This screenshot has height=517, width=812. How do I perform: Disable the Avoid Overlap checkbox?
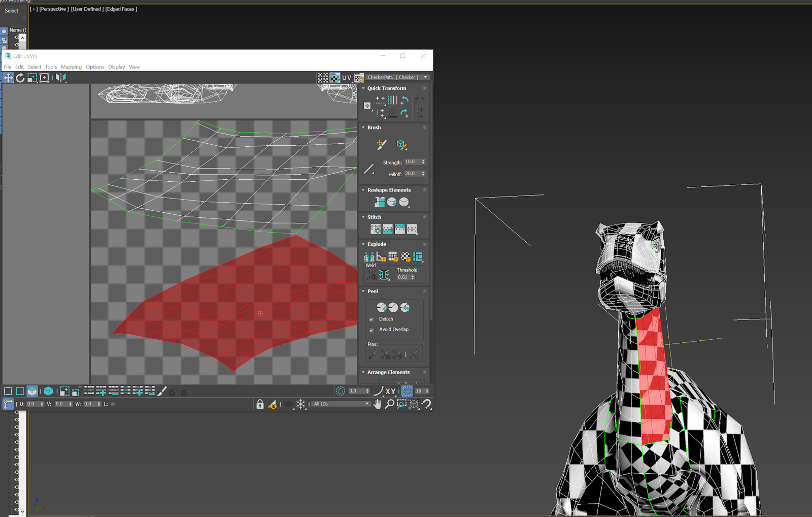point(372,330)
